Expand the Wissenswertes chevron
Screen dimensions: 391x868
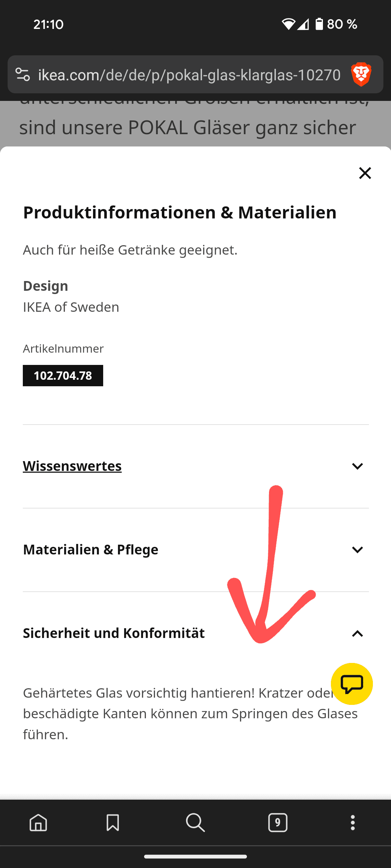tap(357, 466)
